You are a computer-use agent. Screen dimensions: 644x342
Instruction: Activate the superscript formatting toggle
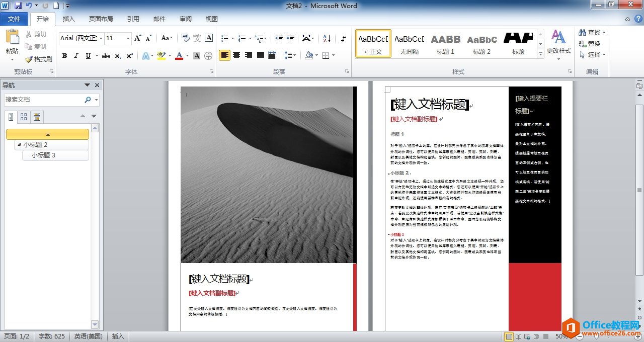pyautogui.click(x=129, y=55)
